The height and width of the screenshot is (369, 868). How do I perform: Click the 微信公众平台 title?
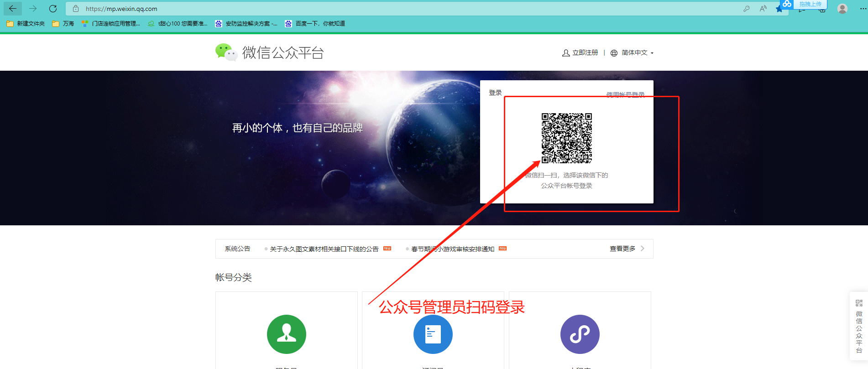(283, 53)
